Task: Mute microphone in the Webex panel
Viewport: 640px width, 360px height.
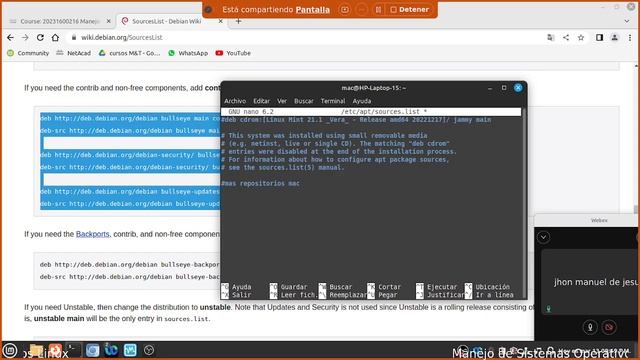Action: (x=590, y=327)
